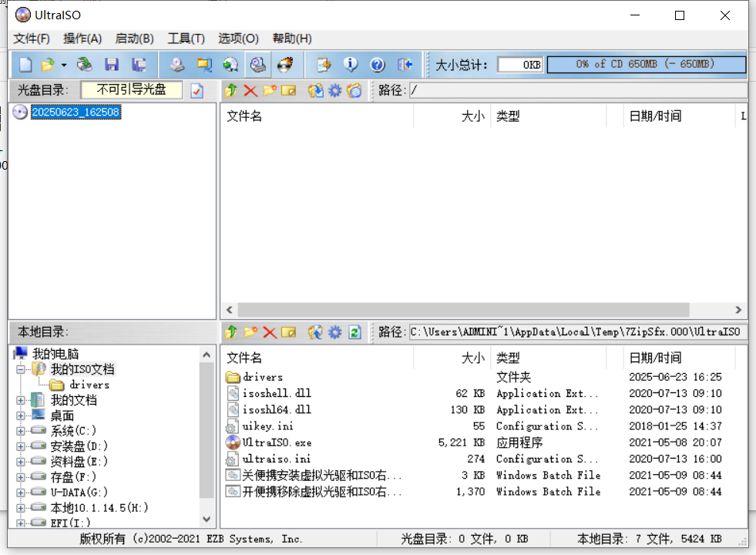Click the New folder icon in the disc toolbar
The image size is (756, 555).
270,90
